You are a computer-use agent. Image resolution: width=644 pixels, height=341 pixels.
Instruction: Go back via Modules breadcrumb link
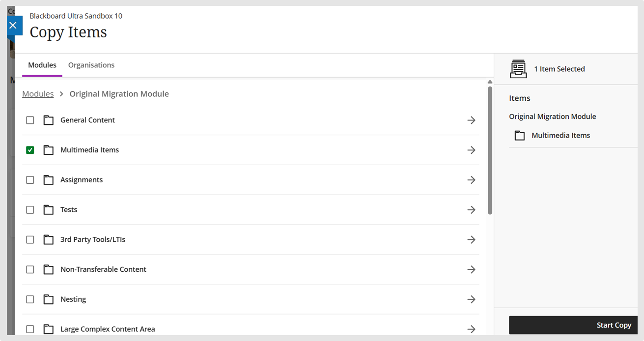[38, 94]
